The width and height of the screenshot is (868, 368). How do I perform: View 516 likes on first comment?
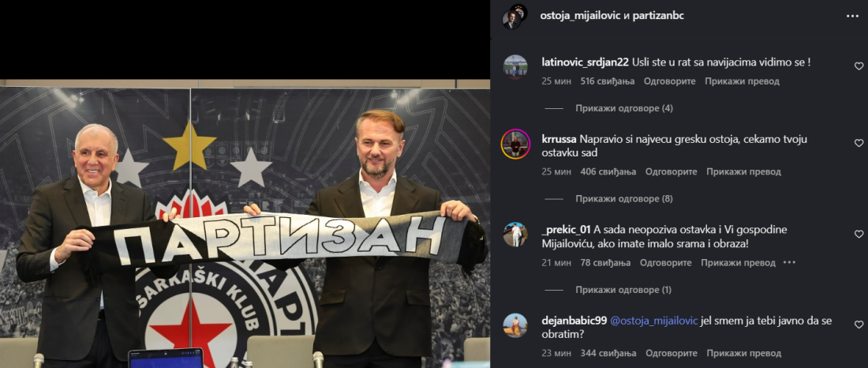[x=608, y=81]
